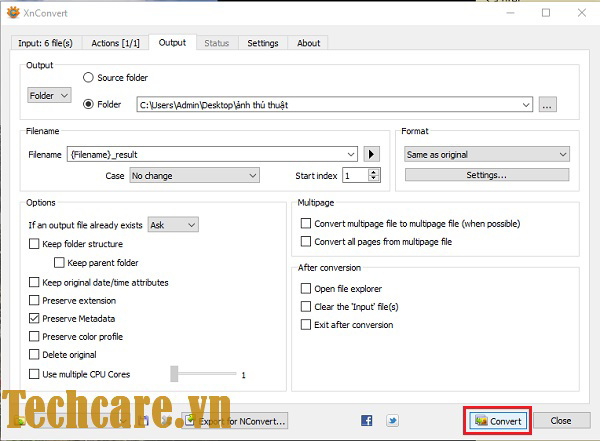
Task: Enable Exit after conversion checkbox
Action: pyautogui.click(x=306, y=325)
